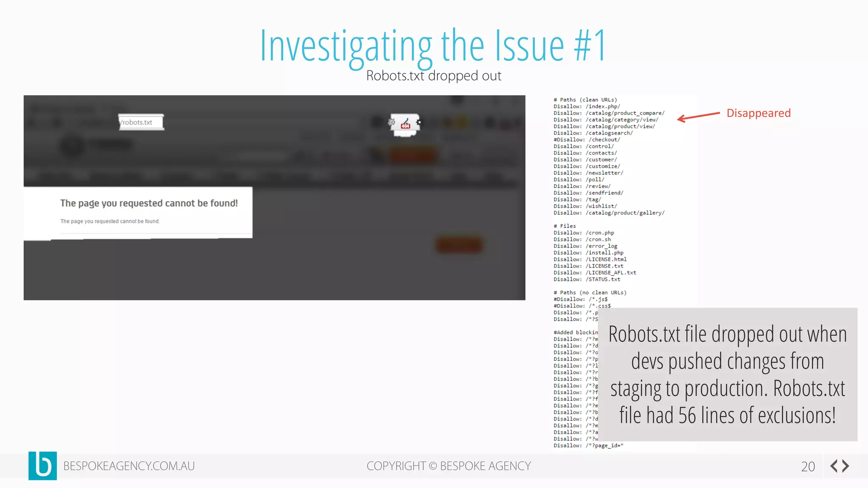Click 'Disallow: /LICENSE_AFL.txt' line
This screenshot has height=488, width=868.
tap(595, 273)
